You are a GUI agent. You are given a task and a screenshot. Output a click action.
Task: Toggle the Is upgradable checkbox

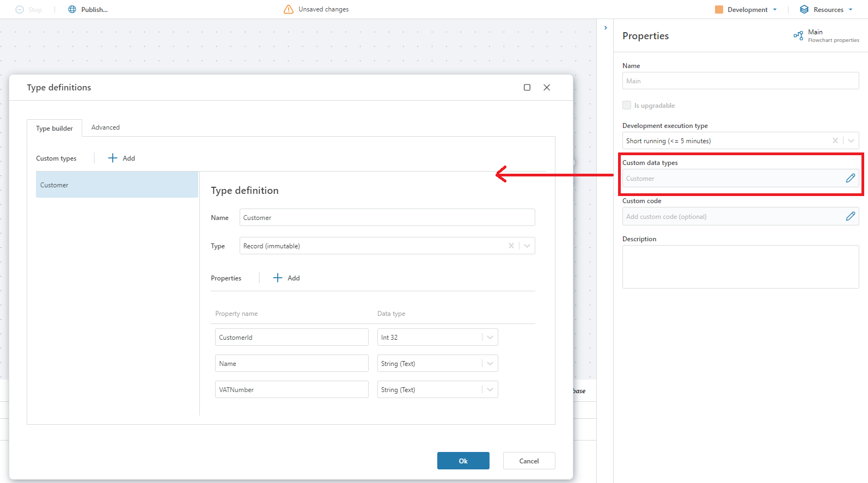click(x=627, y=105)
